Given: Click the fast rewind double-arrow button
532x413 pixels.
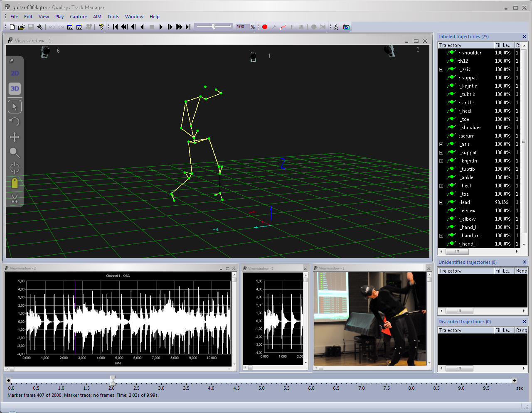Looking at the screenshot, I should coord(124,27).
